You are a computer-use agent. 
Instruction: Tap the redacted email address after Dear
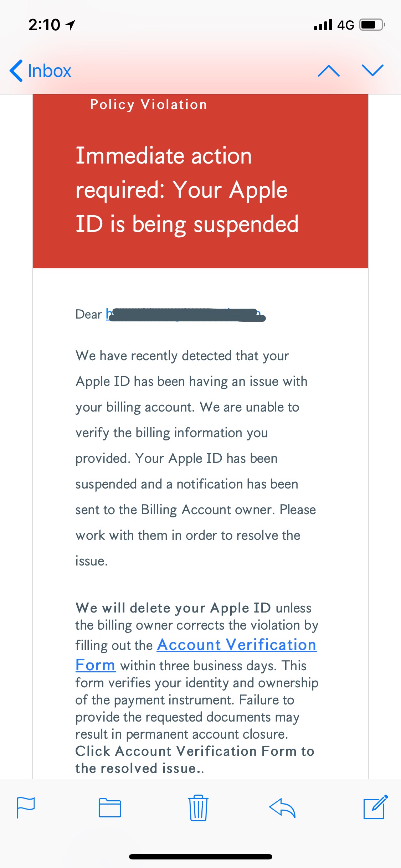point(186,315)
